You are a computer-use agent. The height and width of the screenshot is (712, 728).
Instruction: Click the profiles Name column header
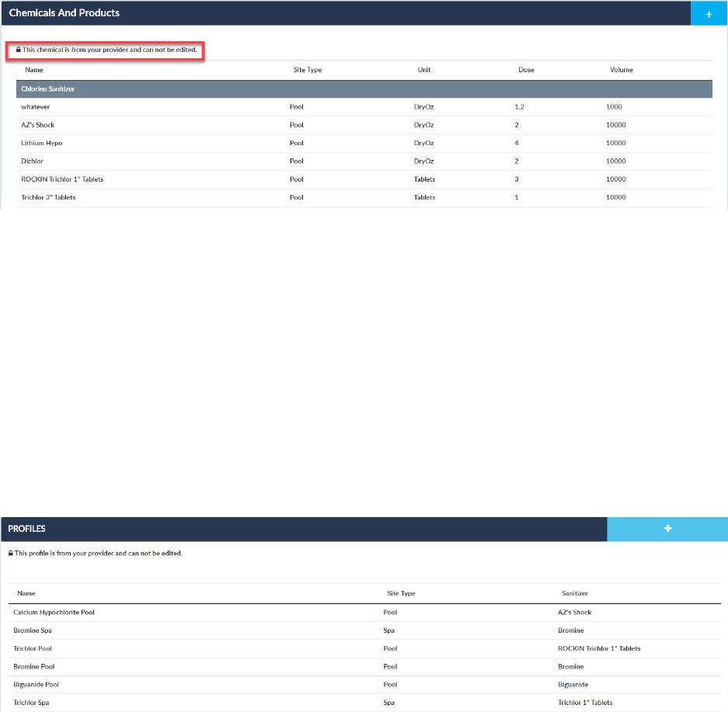[26, 593]
